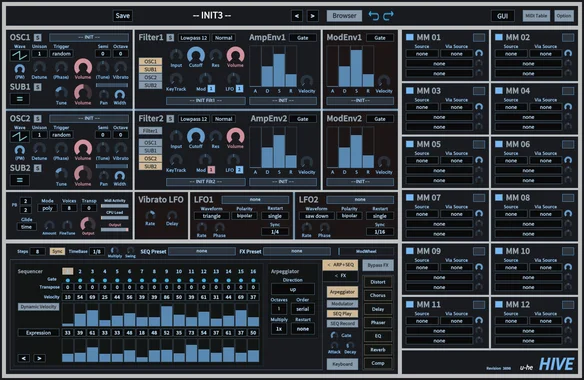584x380 pixels.
Task: Select OSC1 sawtooth wave icon
Action: tap(20, 56)
